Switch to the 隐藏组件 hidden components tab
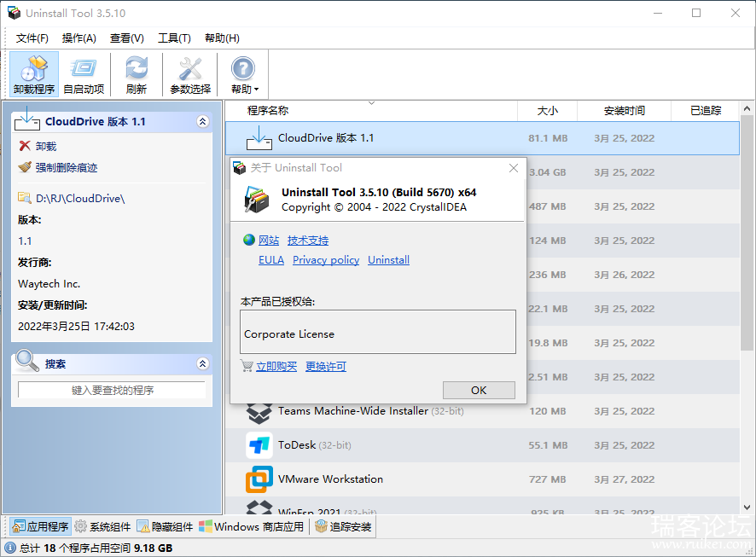The width and height of the screenshot is (756, 557). [165, 526]
